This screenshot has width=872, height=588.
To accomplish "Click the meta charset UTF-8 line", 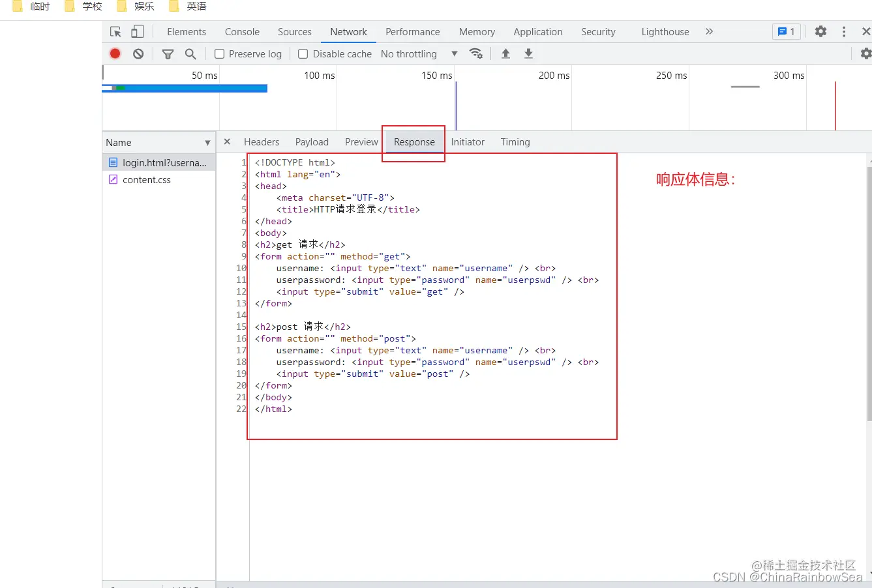I will coord(335,198).
